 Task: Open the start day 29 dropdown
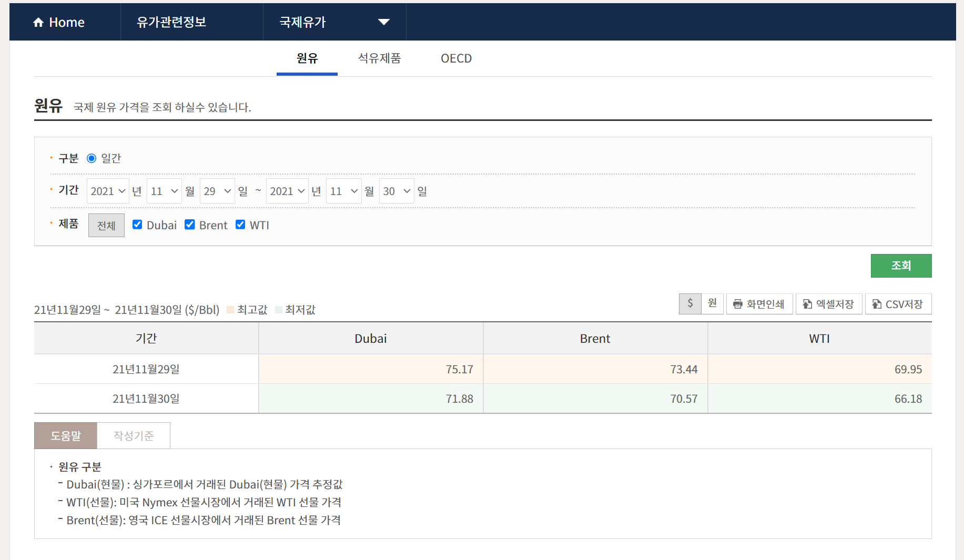(217, 191)
